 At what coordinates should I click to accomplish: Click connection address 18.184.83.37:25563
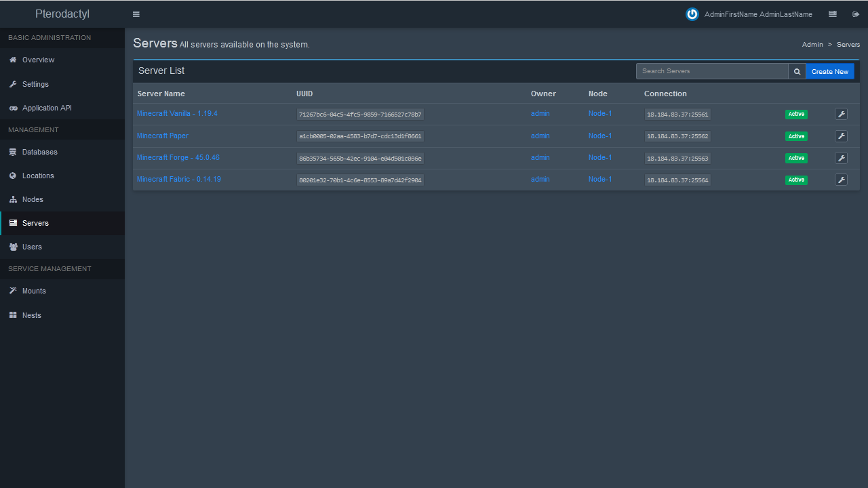[677, 158]
